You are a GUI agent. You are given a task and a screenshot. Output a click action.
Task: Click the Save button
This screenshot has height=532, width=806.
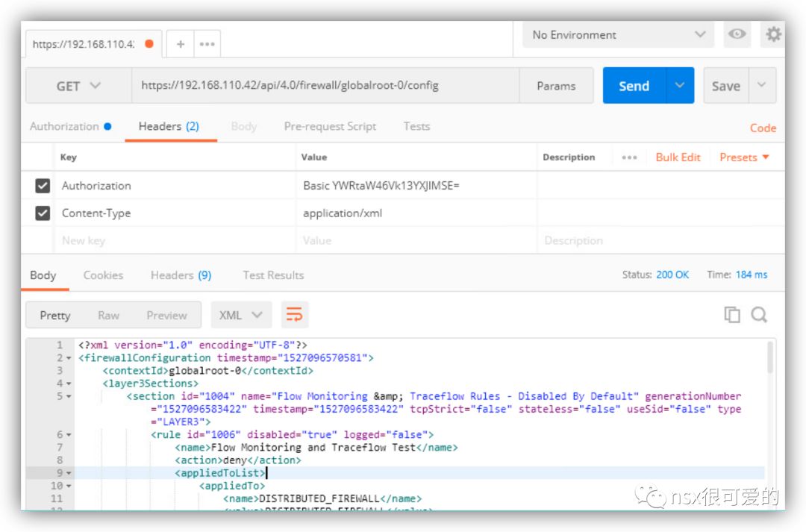(x=726, y=85)
